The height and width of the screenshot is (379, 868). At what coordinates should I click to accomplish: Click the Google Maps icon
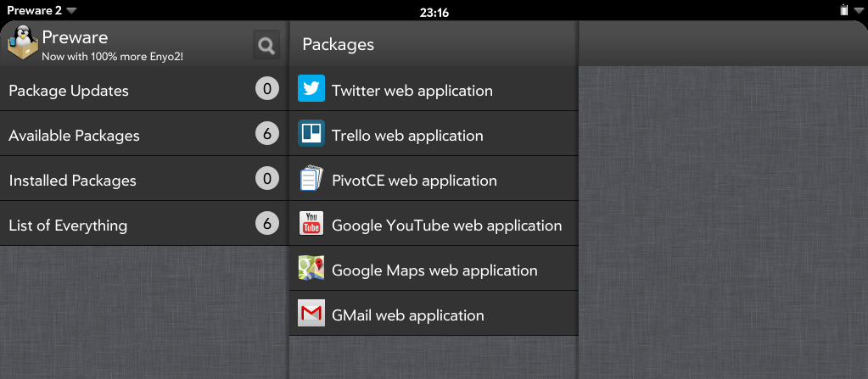311,269
